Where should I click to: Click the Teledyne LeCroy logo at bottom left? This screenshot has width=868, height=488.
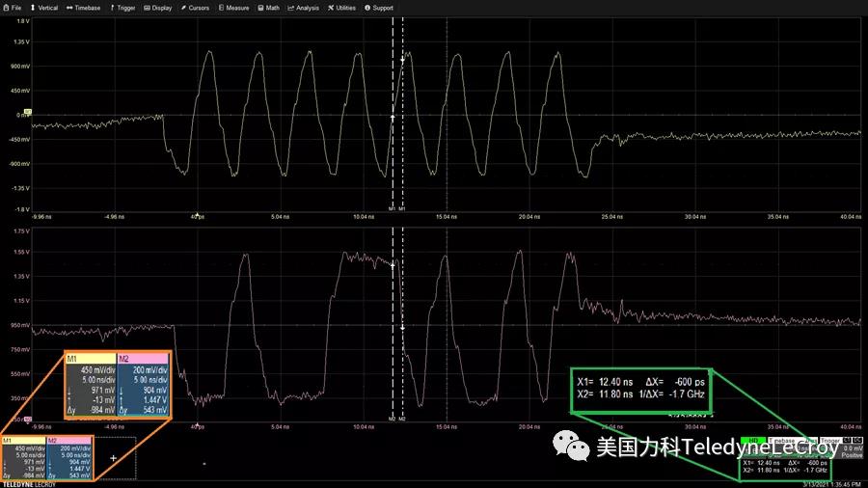pos(29,483)
